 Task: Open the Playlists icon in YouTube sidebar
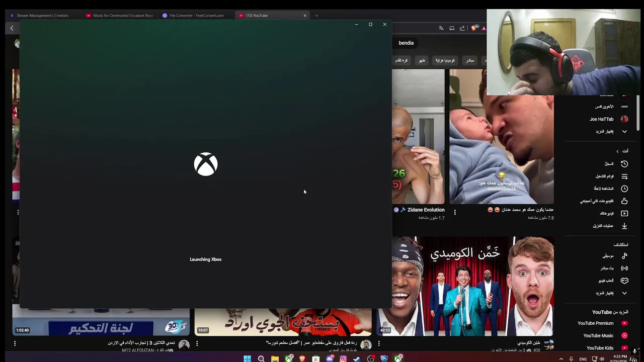pyautogui.click(x=624, y=176)
